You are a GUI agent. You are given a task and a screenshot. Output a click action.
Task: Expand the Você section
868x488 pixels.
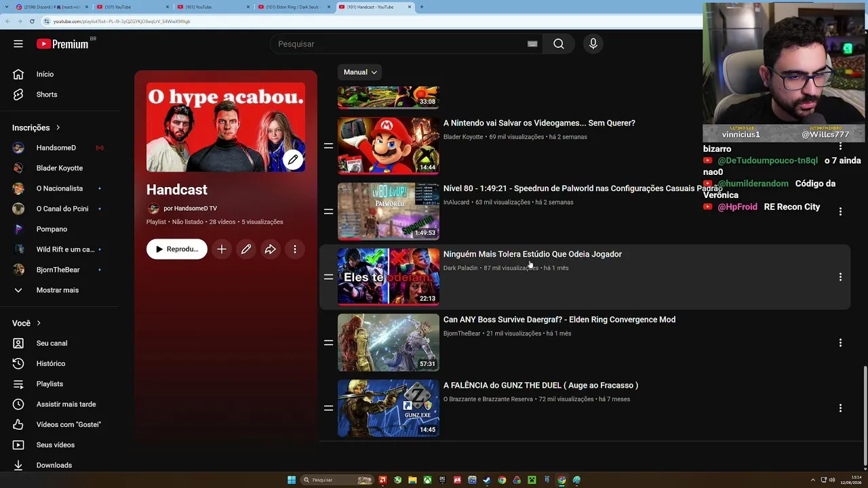tap(26, 323)
